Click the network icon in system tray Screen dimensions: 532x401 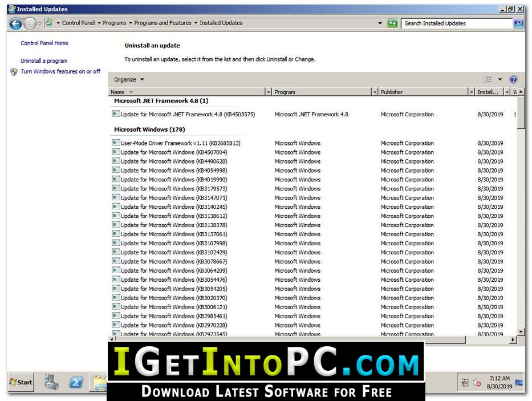coord(465,383)
